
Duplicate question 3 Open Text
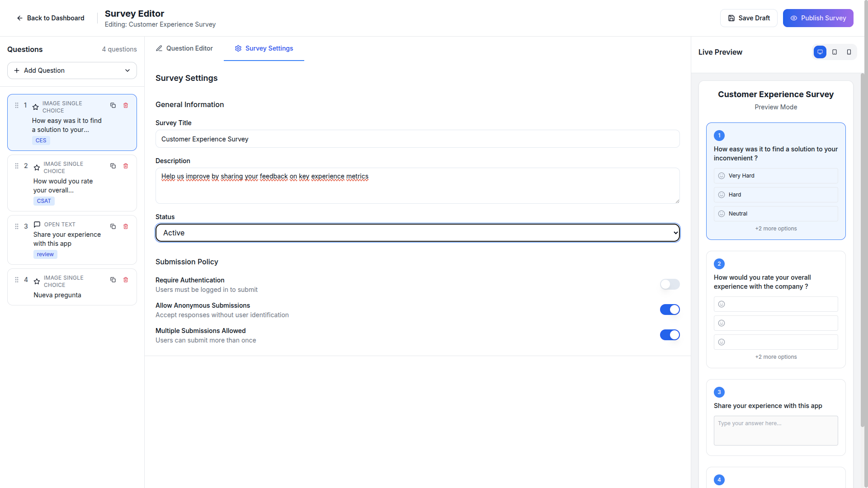click(x=113, y=226)
